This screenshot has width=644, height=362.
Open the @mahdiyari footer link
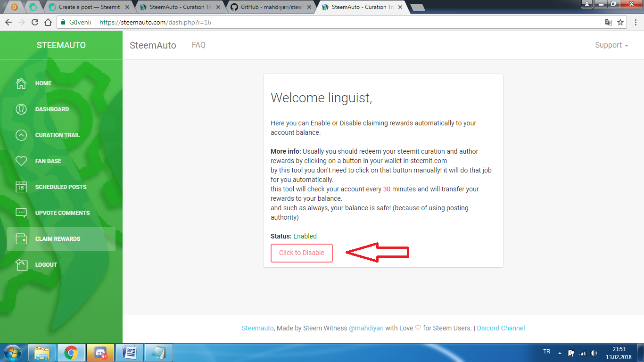point(366,328)
